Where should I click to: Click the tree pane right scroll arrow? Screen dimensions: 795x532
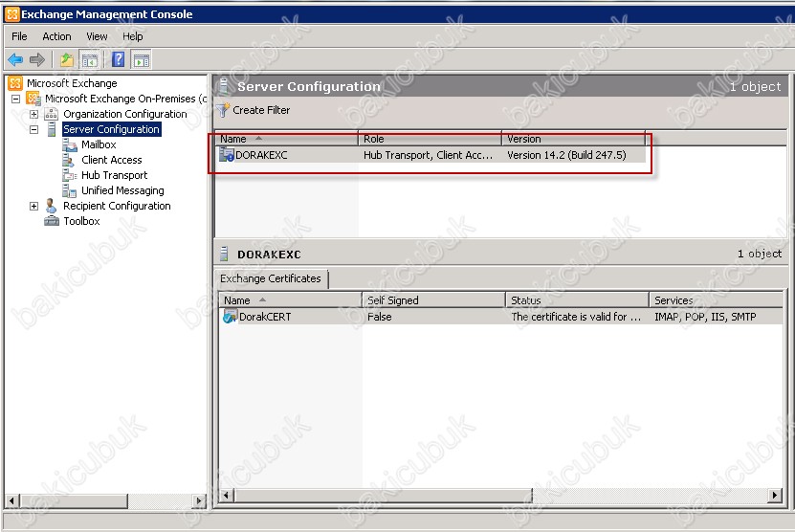(199, 500)
